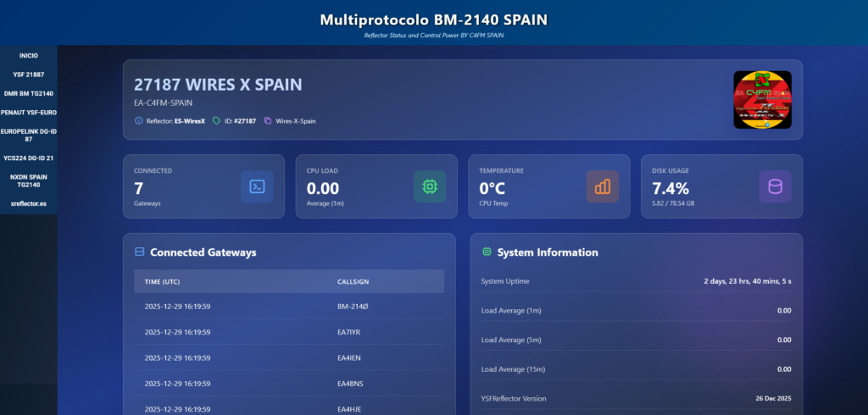Click the green chip icon beside System Information

click(x=487, y=252)
